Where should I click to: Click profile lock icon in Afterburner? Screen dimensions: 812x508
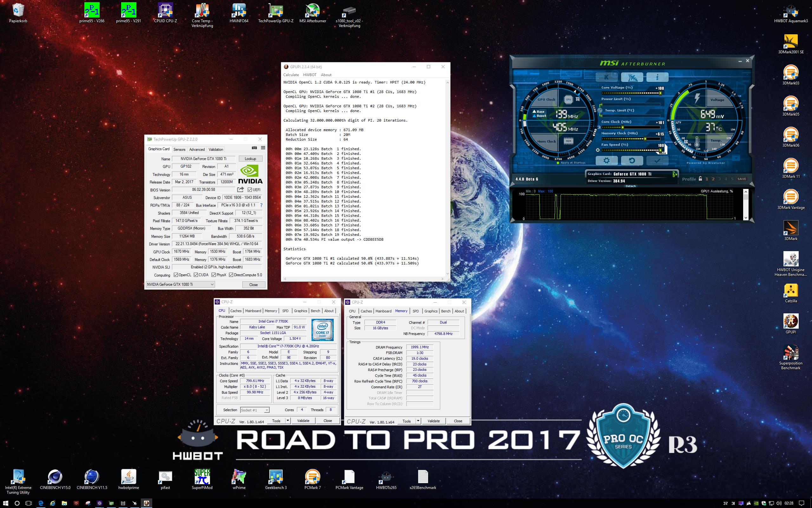700,179
